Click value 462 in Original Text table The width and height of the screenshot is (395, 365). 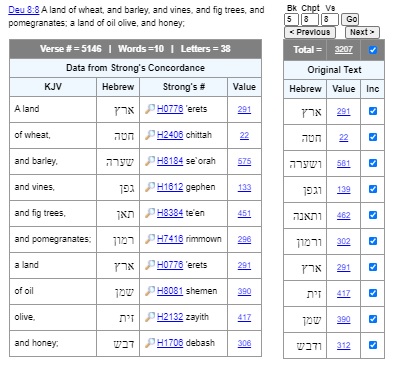point(343,215)
